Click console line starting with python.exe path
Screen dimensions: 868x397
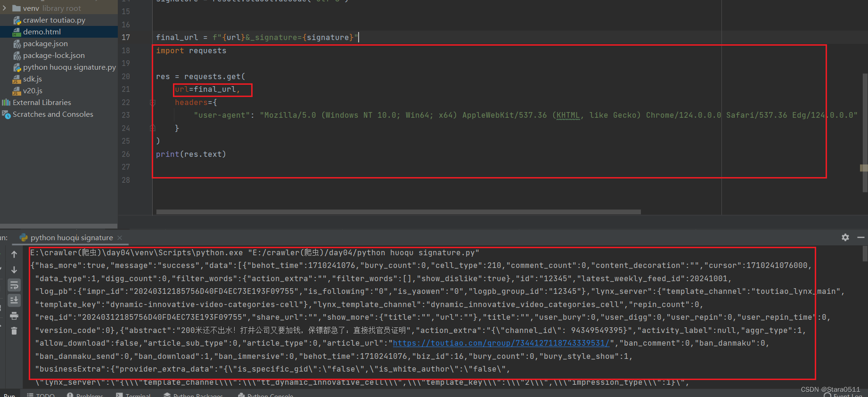255,252
